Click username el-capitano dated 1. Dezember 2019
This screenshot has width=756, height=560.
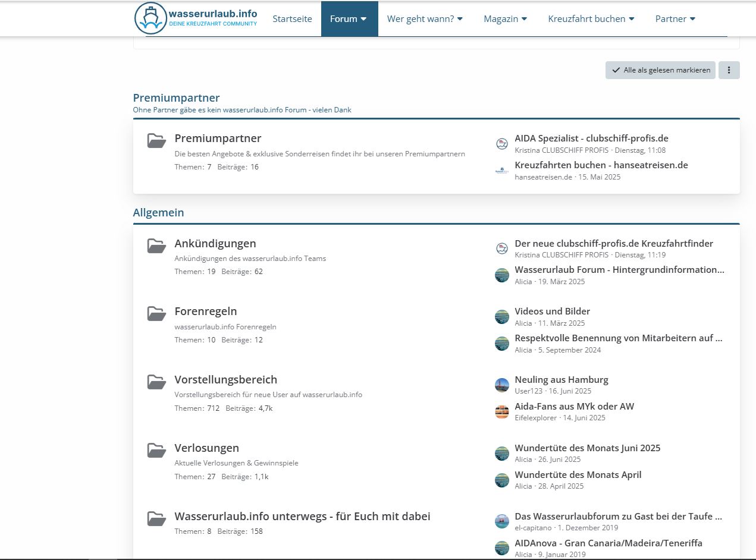pyautogui.click(x=534, y=527)
